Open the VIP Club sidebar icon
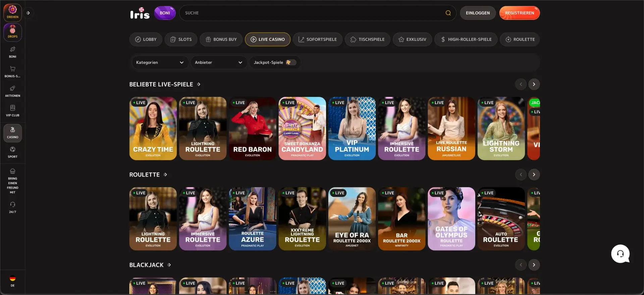644x295 pixels. point(12,110)
